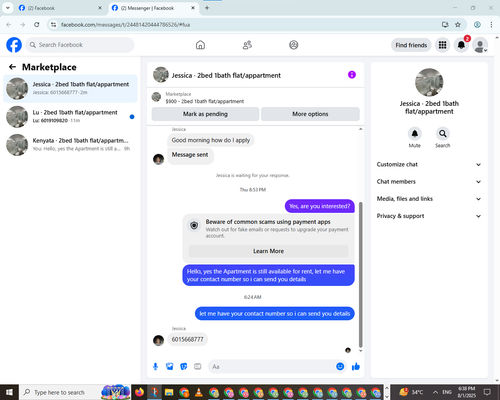The width and height of the screenshot is (500, 400).
Task: Choose a sticker icon
Action: coord(184,367)
